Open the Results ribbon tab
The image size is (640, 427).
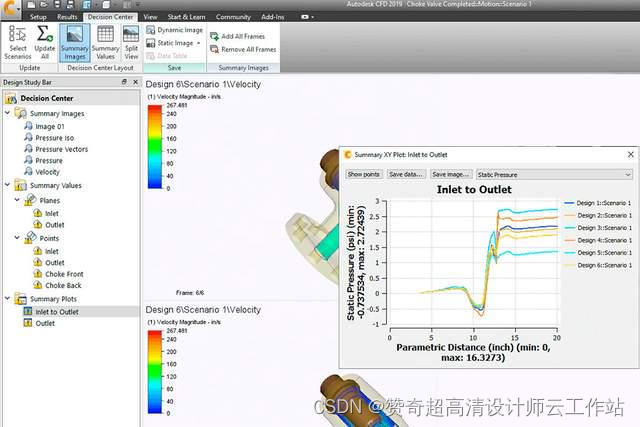point(67,17)
